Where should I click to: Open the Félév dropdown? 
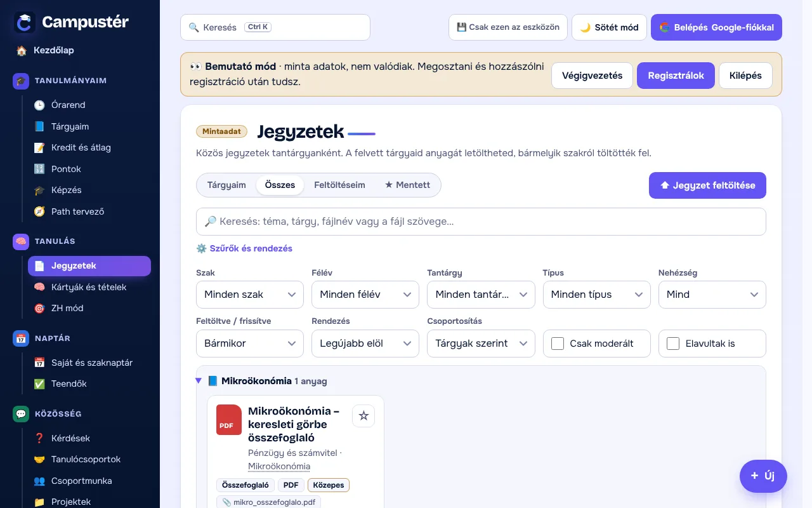point(365,295)
